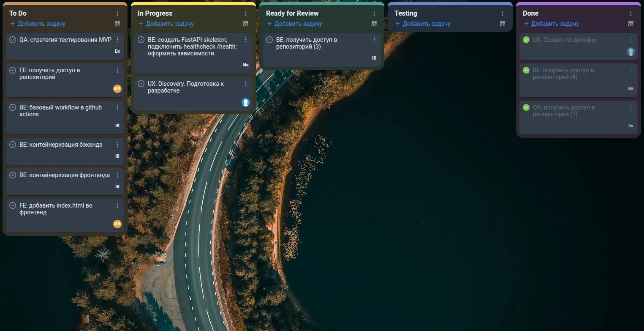Click the assignee avatar on UX: Discovery card
This screenshot has width=644, height=331.
[246, 102]
